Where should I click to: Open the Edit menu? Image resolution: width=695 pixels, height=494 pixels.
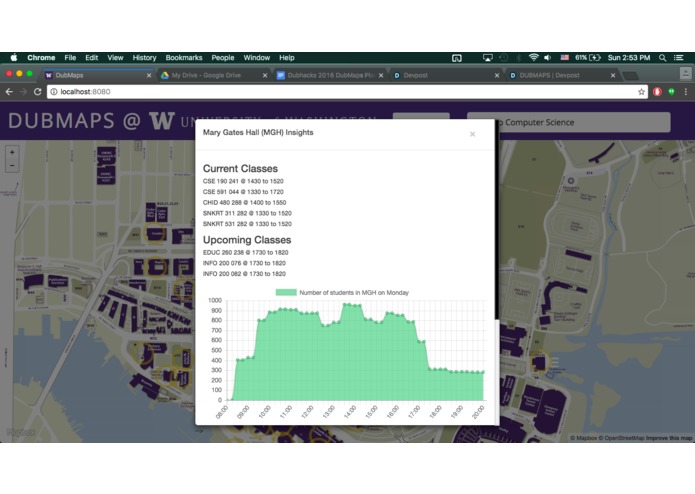click(x=92, y=58)
